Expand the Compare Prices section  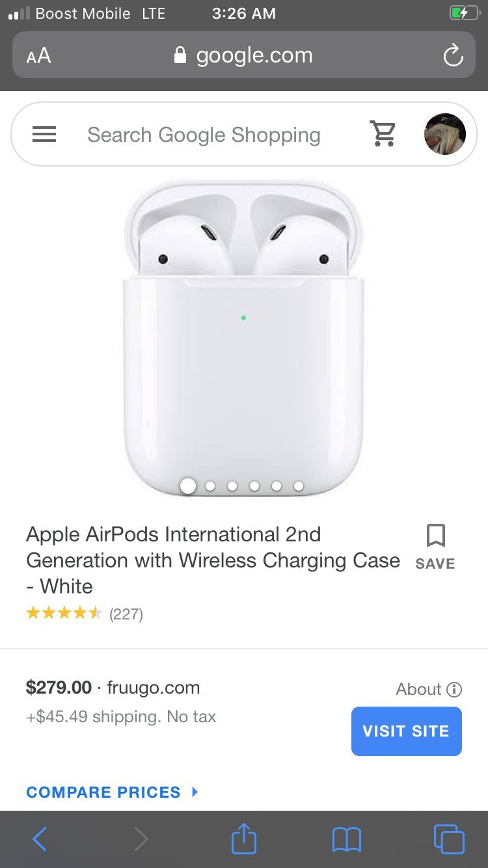(x=112, y=792)
